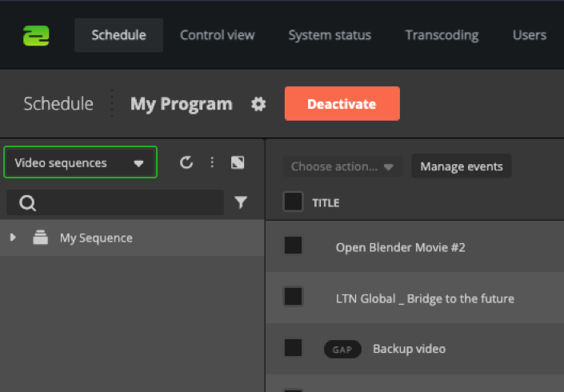Select the LTN Global row checkbox
Screen dimensions: 564x392
point(293,297)
